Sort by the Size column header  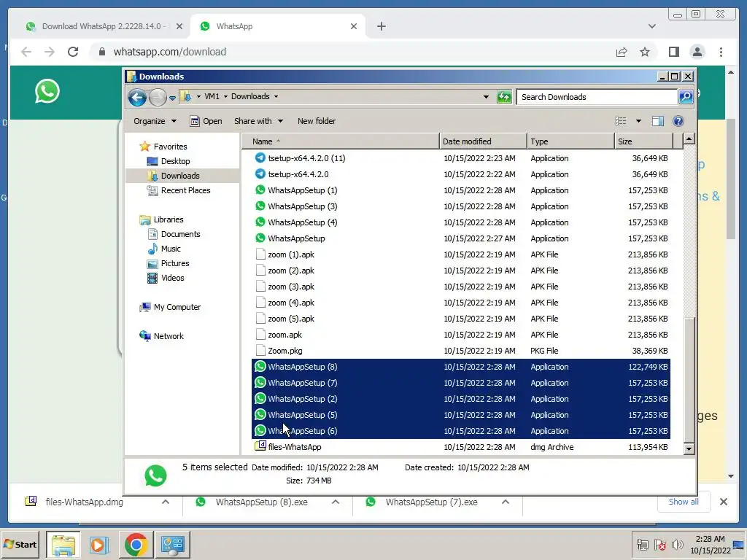point(643,141)
